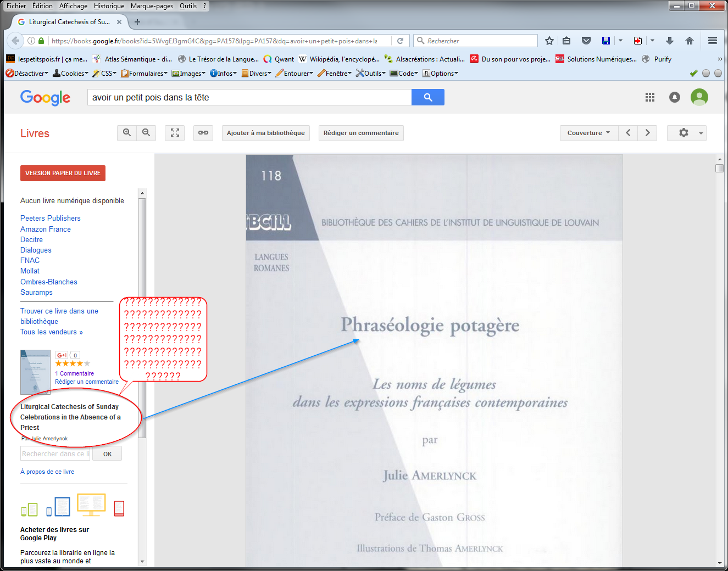Bookmark this page with star icon

(x=549, y=41)
